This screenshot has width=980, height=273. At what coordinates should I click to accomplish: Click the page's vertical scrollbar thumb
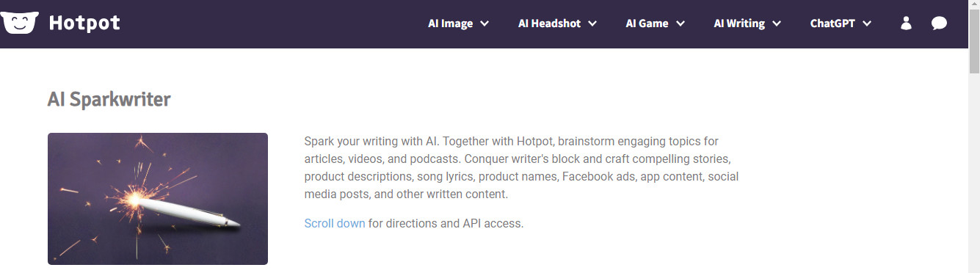[x=974, y=43]
